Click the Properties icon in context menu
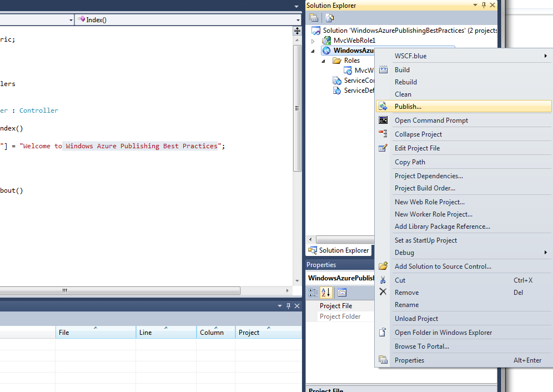The height and width of the screenshot is (392, 553). click(383, 360)
